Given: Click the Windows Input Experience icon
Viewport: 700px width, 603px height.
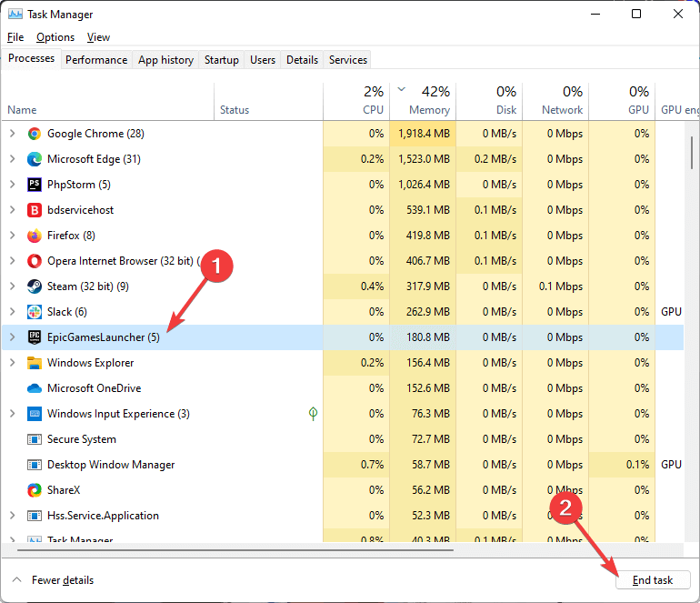Looking at the screenshot, I should [35, 414].
